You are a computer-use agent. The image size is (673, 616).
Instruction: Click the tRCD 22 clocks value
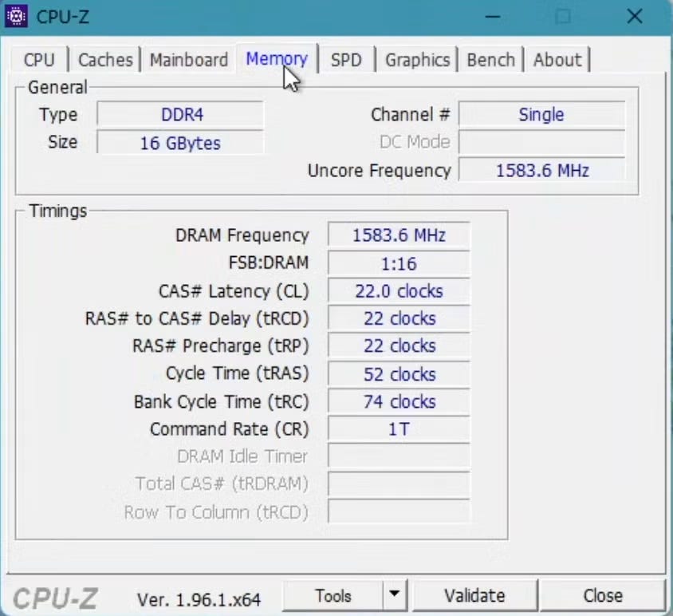pos(399,318)
